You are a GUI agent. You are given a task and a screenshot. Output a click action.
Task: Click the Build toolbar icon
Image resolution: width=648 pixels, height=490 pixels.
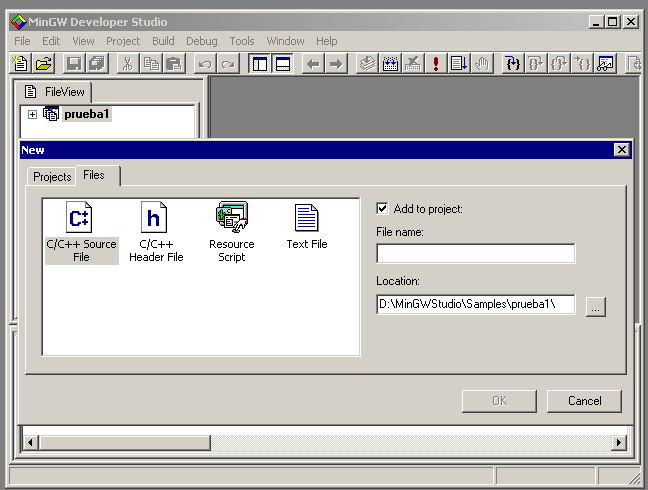click(x=390, y=64)
